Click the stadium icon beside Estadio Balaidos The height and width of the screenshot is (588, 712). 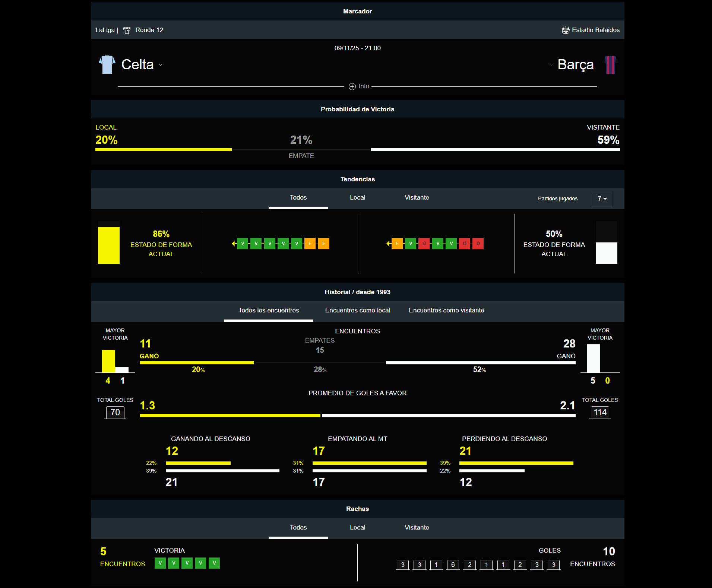click(x=565, y=30)
